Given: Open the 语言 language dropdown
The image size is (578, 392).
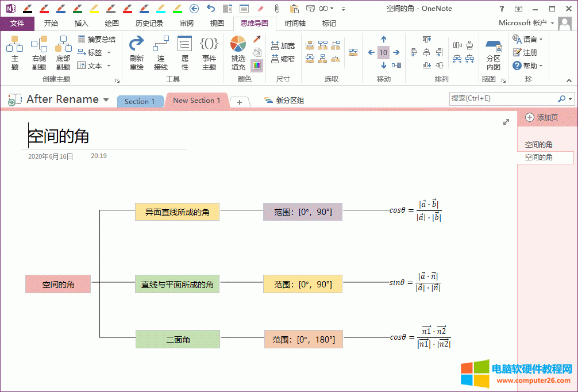Looking at the screenshot, I should click(x=528, y=39).
